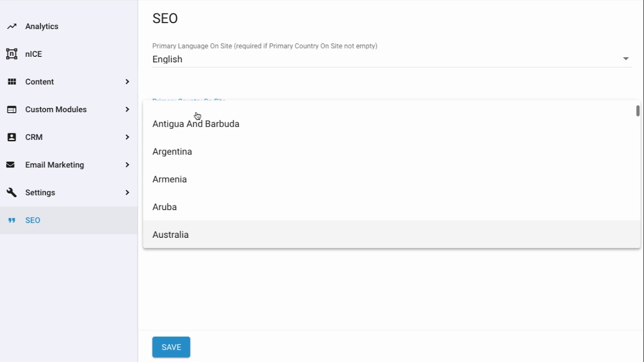This screenshot has height=362, width=644.
Task: Expand the Settings submenu chevron
Action: 127,192
